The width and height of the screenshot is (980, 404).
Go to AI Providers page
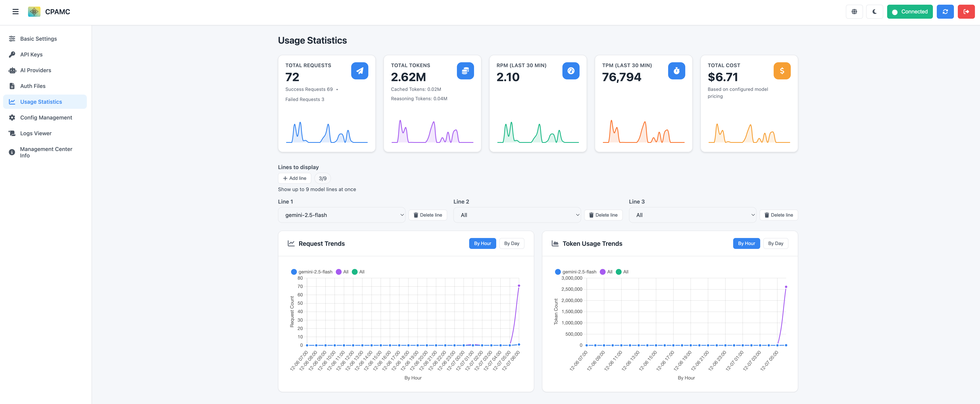pos(35,70)
